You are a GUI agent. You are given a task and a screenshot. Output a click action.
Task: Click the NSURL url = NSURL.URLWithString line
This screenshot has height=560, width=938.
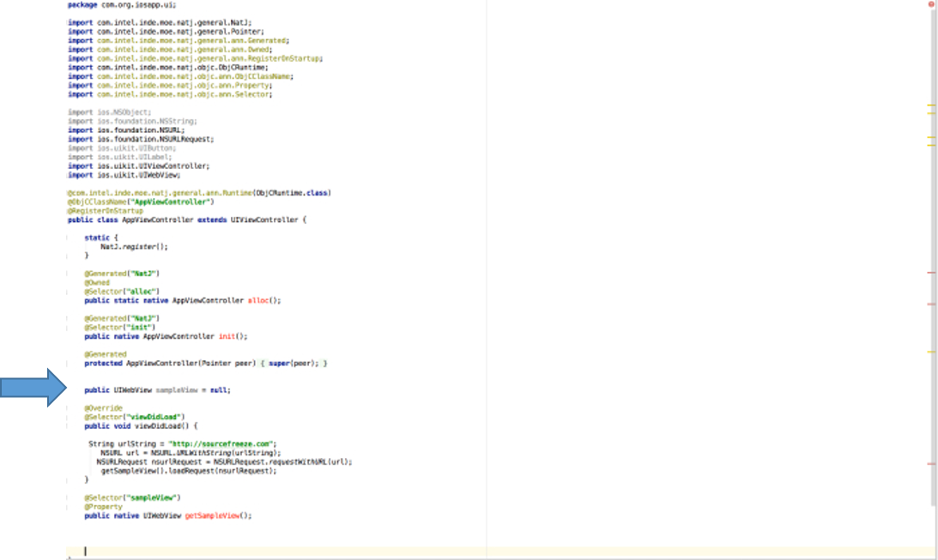click(191, 453)
